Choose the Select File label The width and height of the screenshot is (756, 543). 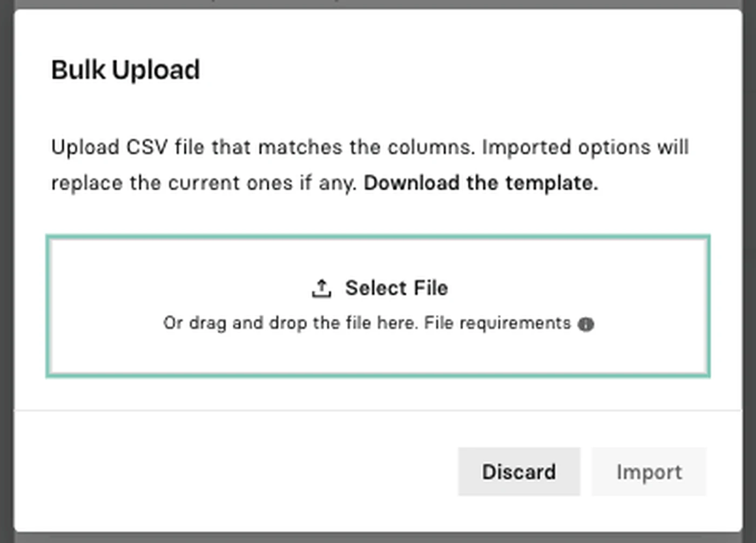click(x=396, y=288)
